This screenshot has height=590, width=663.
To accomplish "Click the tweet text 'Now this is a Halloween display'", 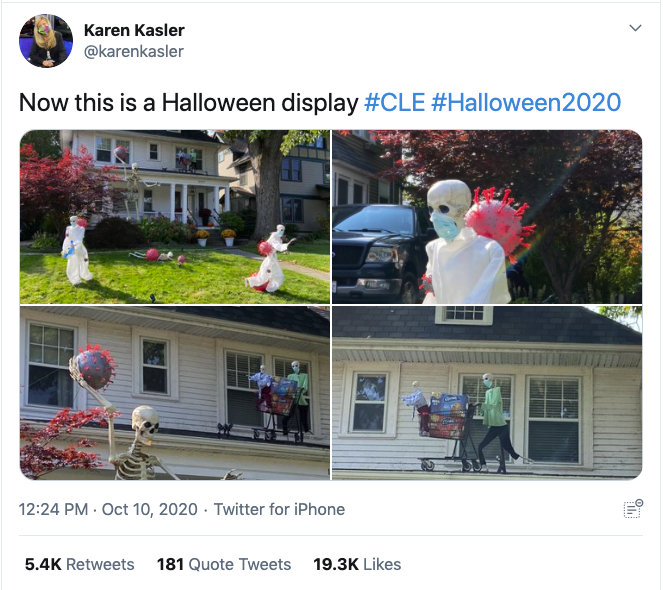I will coord(189,103).
